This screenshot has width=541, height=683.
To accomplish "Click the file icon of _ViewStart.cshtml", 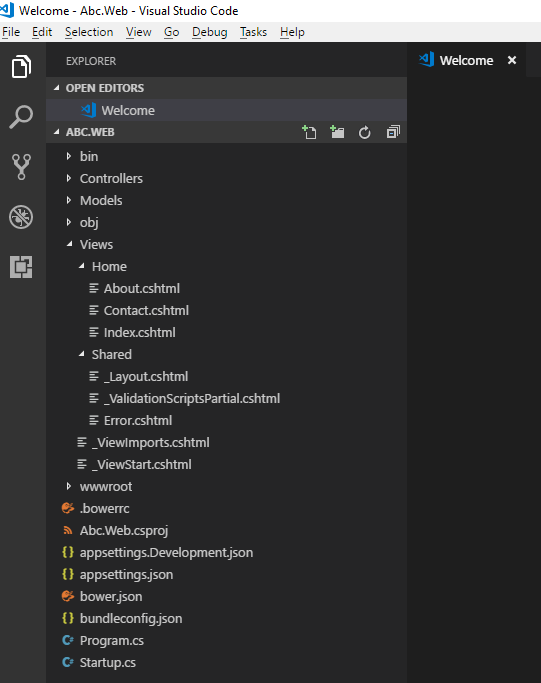I will coord(81,464).
